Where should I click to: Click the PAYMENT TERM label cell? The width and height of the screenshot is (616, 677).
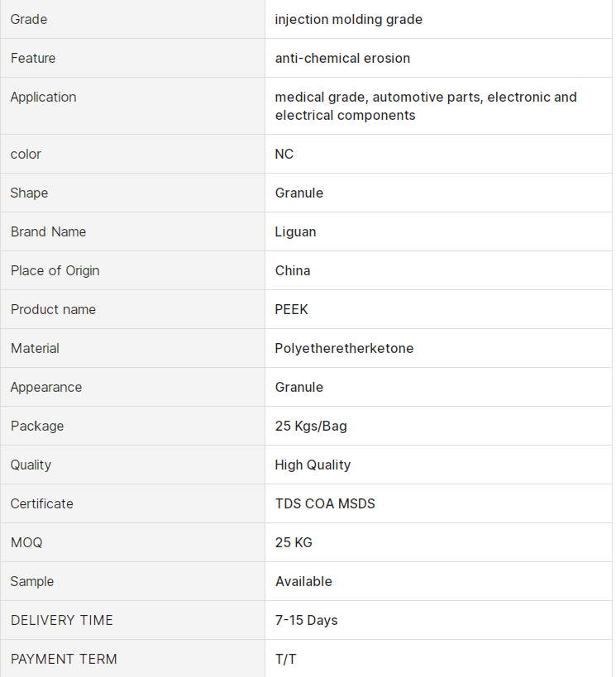[x=64, y=659]
